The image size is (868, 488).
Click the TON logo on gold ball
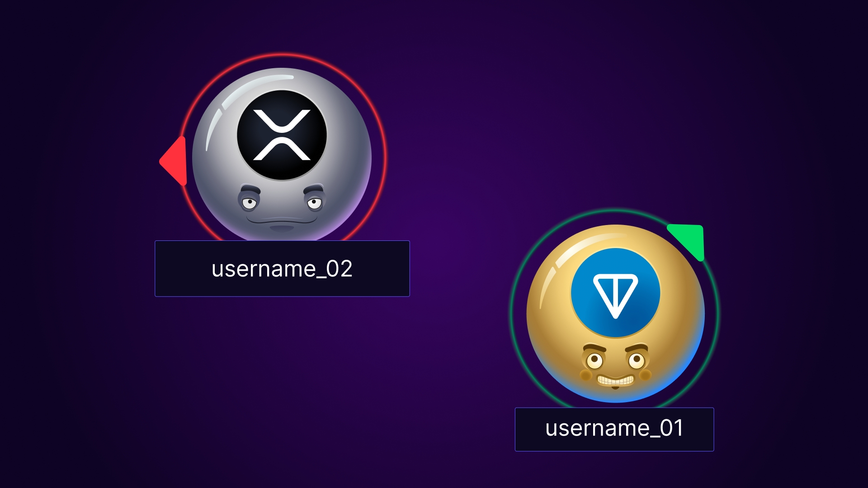point(615,293)
